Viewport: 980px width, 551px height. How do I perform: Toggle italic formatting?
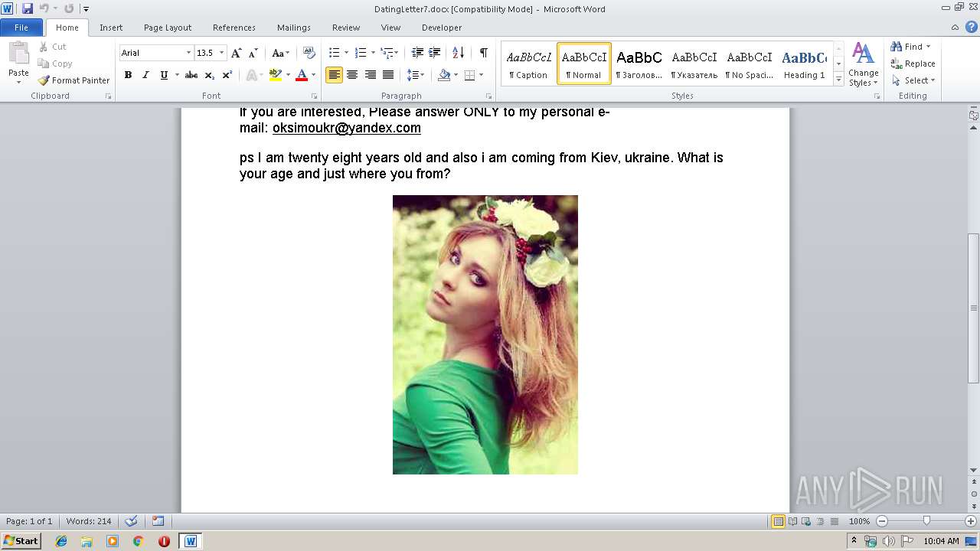point(145,75)
